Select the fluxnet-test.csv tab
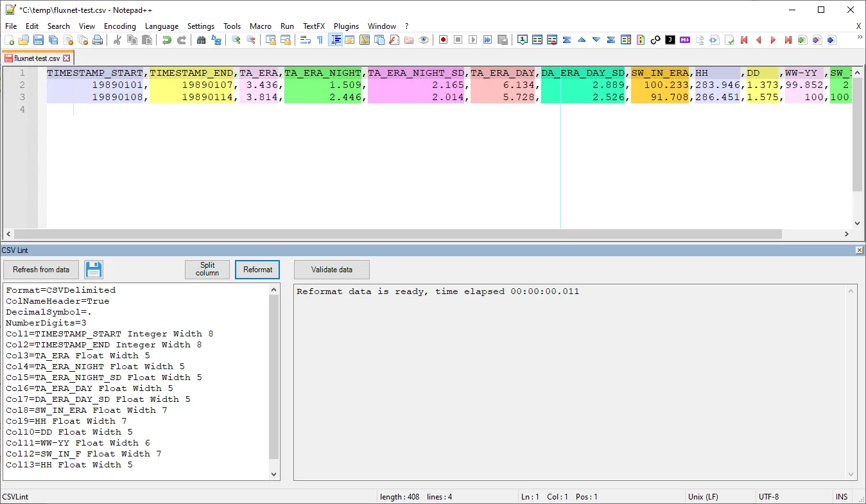This screenshot has width=866, height=504. [37, 56]
